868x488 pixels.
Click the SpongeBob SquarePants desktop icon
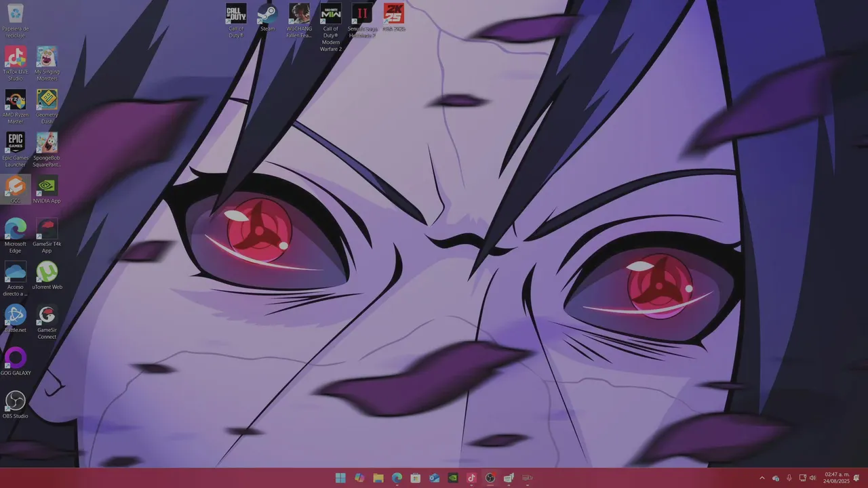pyautogui.click(x=47, y=150)
